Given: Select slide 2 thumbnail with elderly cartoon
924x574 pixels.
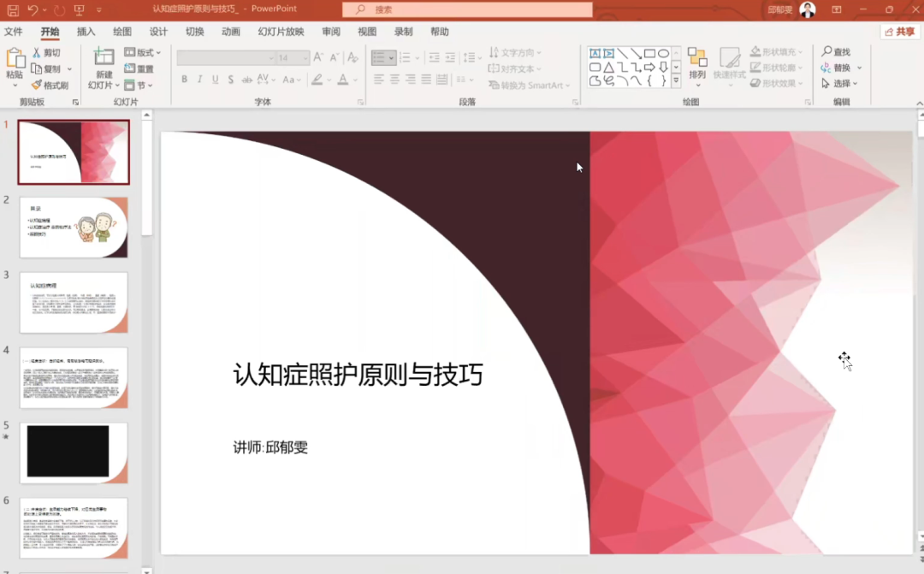Looking at the screenshot, I should click(x=74, y=228).
